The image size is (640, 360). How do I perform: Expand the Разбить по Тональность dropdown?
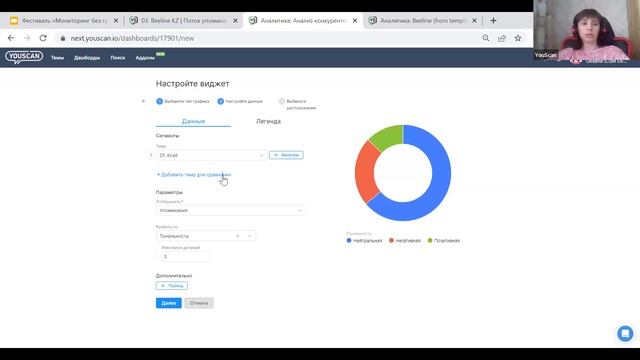coord(206,236)
